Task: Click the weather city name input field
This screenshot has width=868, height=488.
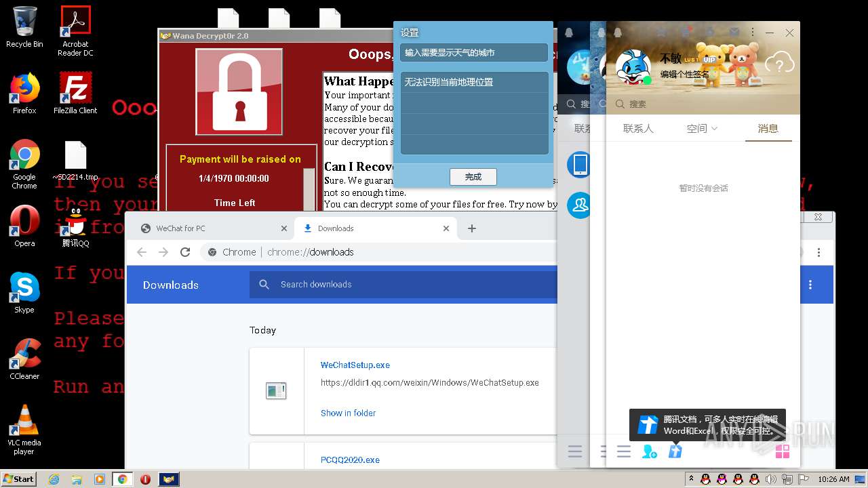Action: 473,52
